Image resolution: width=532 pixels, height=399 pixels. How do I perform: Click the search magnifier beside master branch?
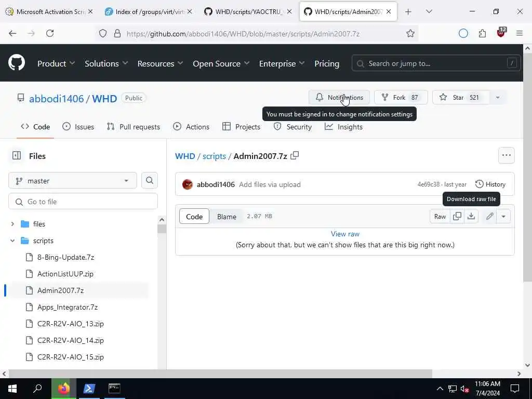(x=149, y=180)
